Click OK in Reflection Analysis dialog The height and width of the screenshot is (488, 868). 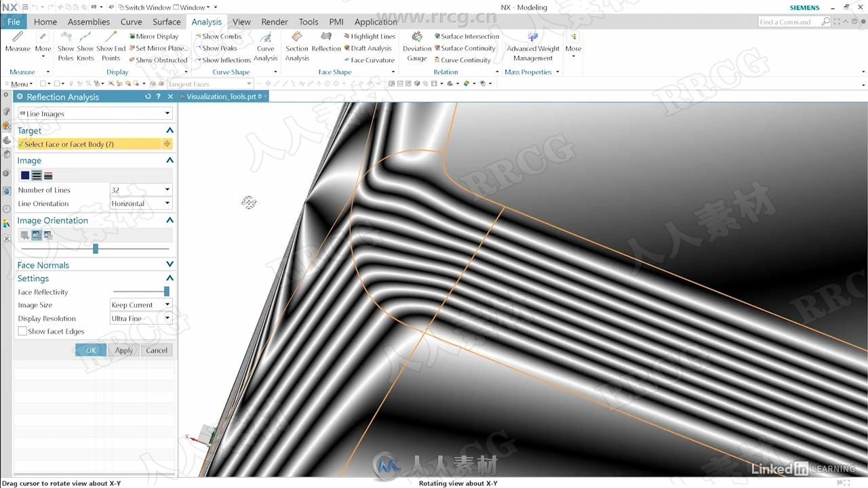tap(91, 350)
